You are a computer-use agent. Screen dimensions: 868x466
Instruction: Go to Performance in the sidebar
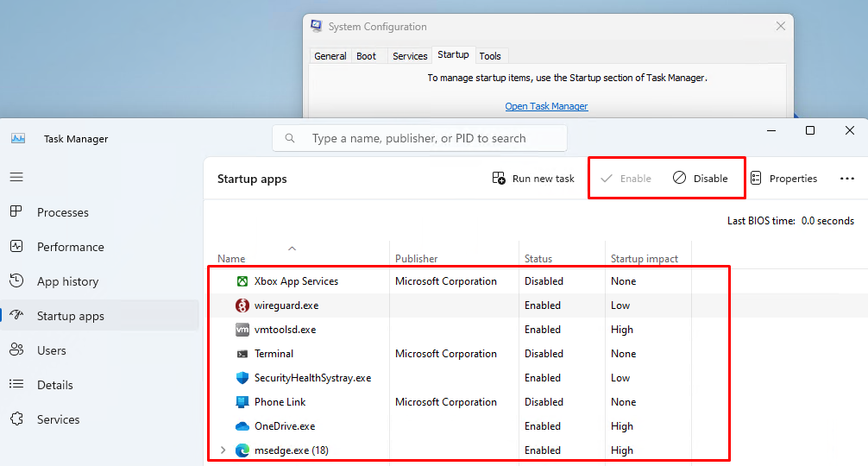point(70,247)
